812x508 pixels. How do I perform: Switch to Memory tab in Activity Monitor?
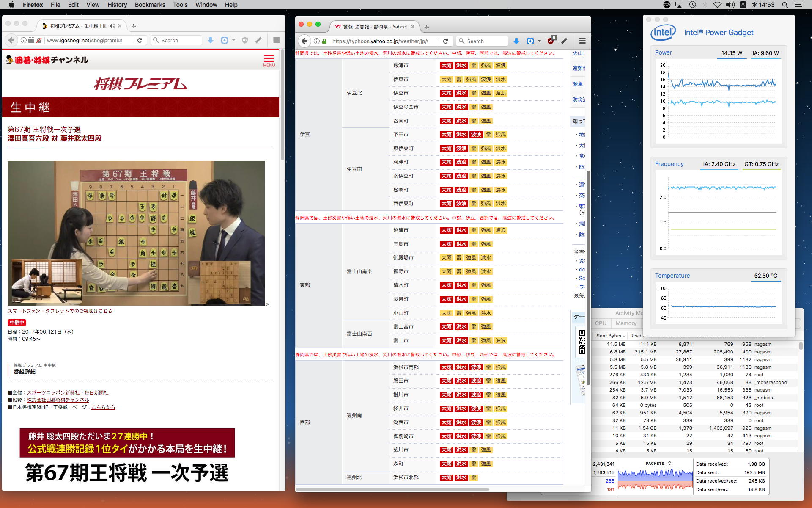click(x=626, y=323)
